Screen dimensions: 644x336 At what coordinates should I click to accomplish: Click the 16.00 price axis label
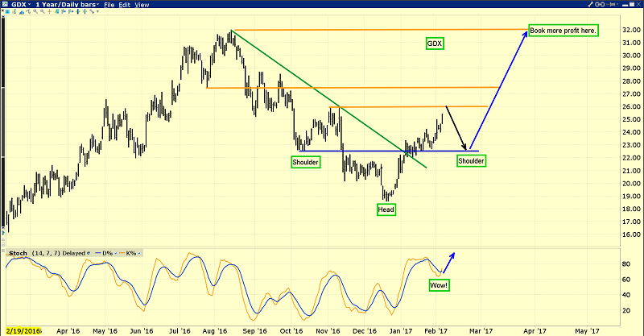tap(631, 234)
